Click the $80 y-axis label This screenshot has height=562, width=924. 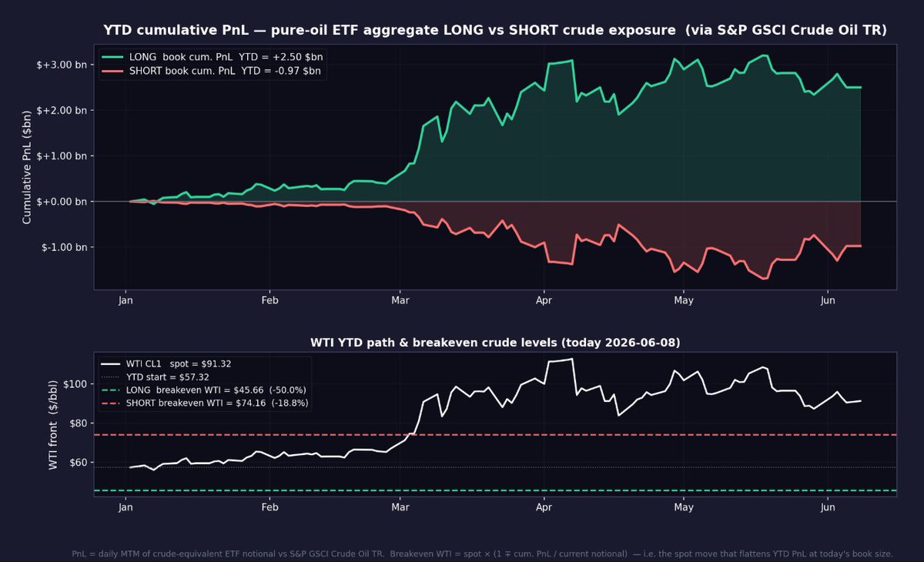[x=79, y=423]
